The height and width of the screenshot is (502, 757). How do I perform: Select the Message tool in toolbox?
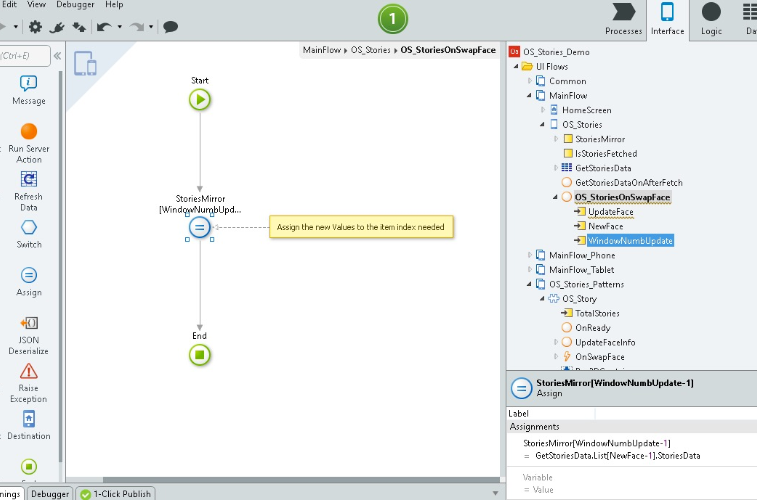pos(29,89)
